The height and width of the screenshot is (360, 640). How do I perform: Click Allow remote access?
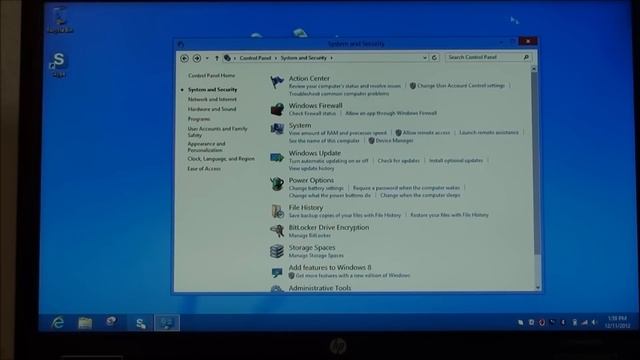[x=426, y=133]
